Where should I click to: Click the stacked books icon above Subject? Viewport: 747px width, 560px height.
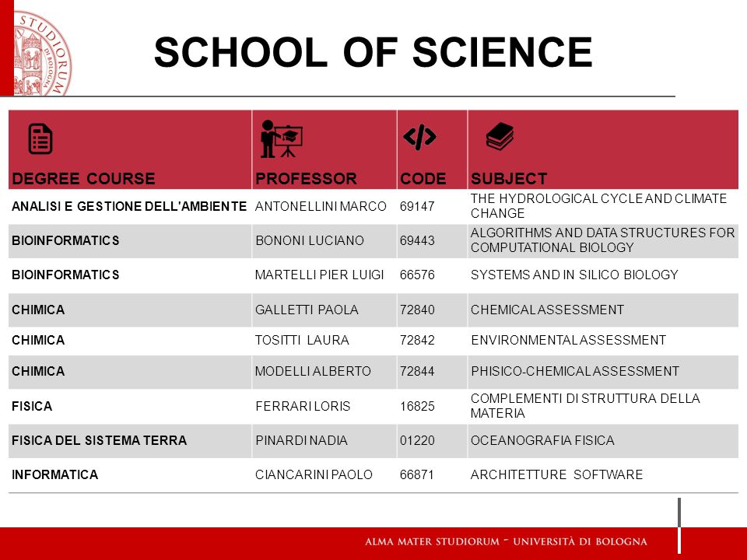click(500, 136)
